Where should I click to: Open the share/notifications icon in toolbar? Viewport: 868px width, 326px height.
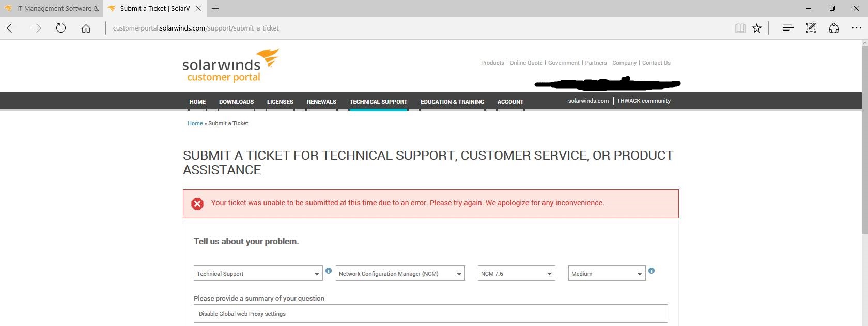click(833, 28)
